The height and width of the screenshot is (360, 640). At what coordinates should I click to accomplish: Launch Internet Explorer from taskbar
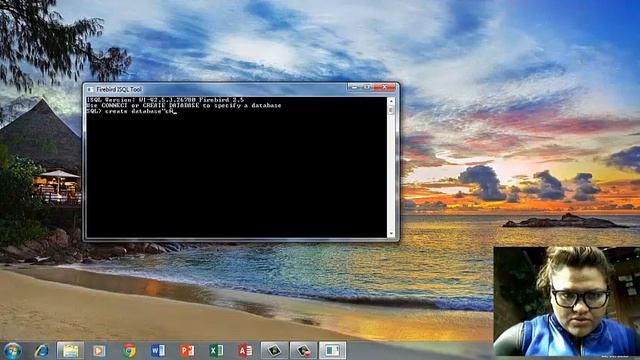pyautogui.click(x=42, y=351)
